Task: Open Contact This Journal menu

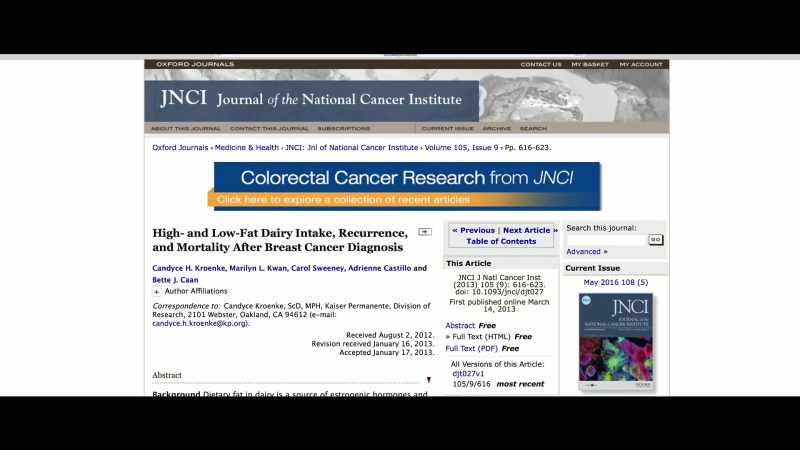Action: coord(269,129)
